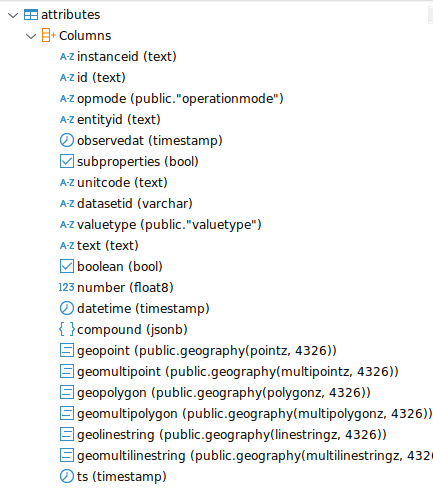The height and width of the screenshot is (491, 433).
Task: Select the compound (jsonb) column
Action: coord(132,330)
